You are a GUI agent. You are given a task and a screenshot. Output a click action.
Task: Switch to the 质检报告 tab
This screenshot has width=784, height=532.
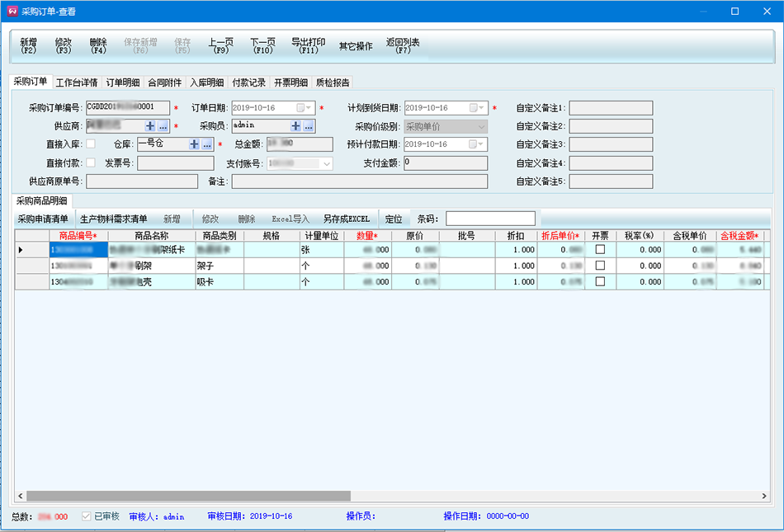(333, 82)
